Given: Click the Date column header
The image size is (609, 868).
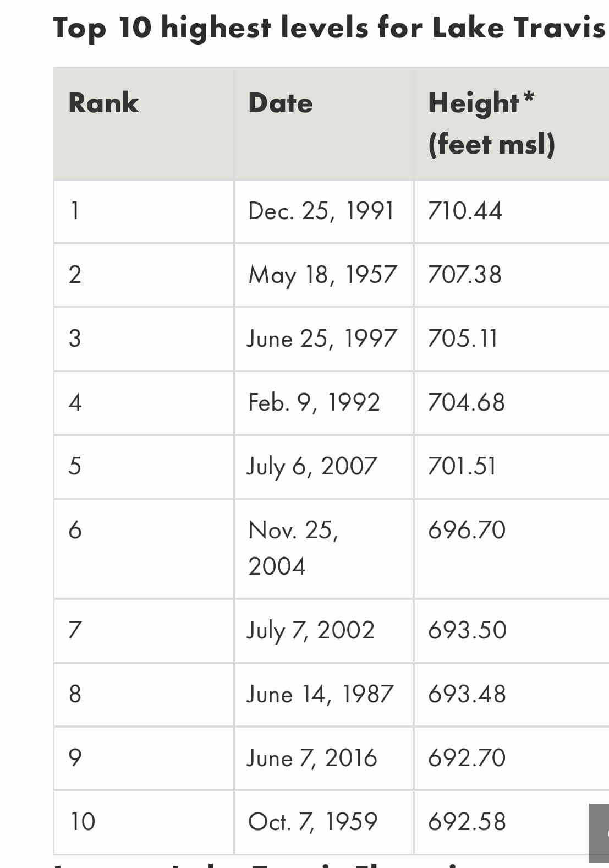Looking at the screenshot, I should pyautogui.click(x=281, y=103).
